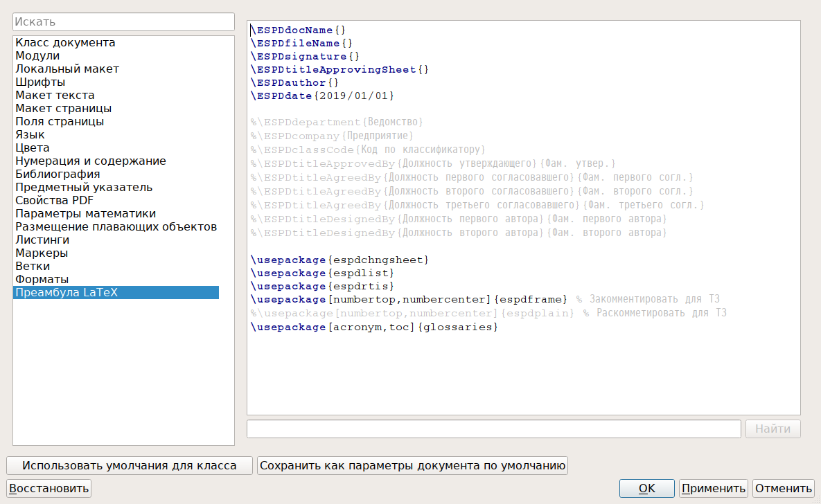Open the Модули section
The height and width of the screenshot is (504, 821).
click(37, 56)
